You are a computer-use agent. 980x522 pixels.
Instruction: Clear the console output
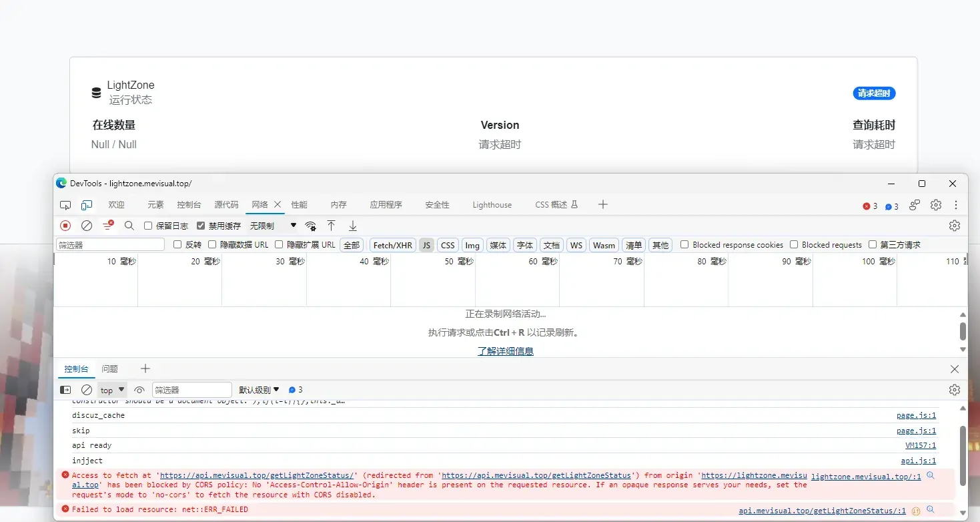coord(87,390)
